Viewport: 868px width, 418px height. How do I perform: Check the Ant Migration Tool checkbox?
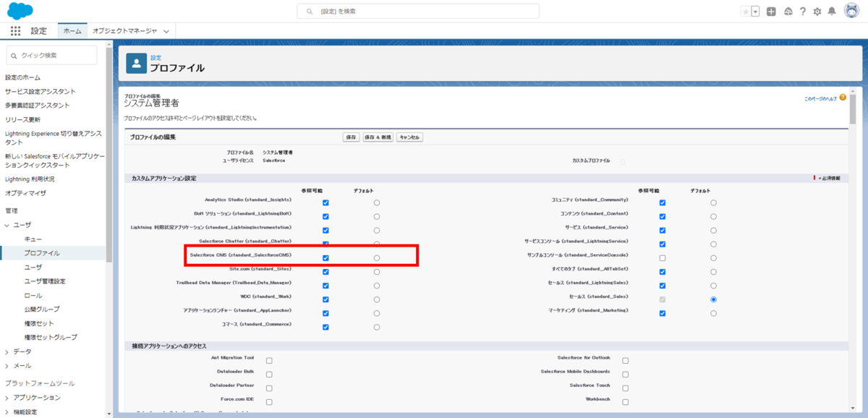(269, 360)
